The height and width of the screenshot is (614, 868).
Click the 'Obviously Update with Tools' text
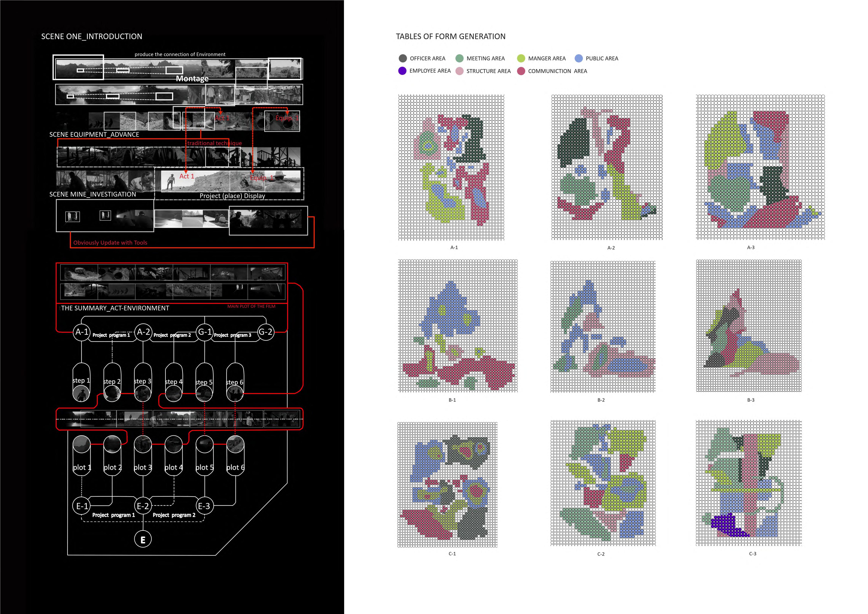tap(110, 243)
